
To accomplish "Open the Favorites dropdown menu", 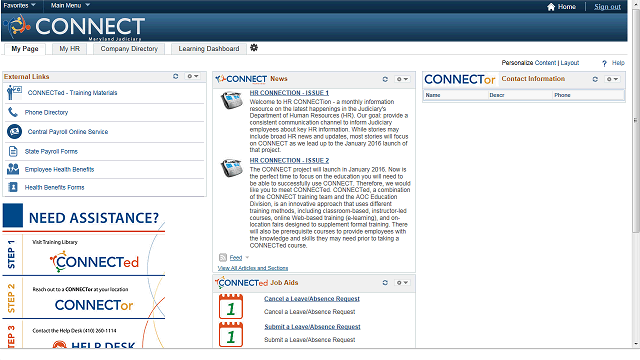I will 19,5.
